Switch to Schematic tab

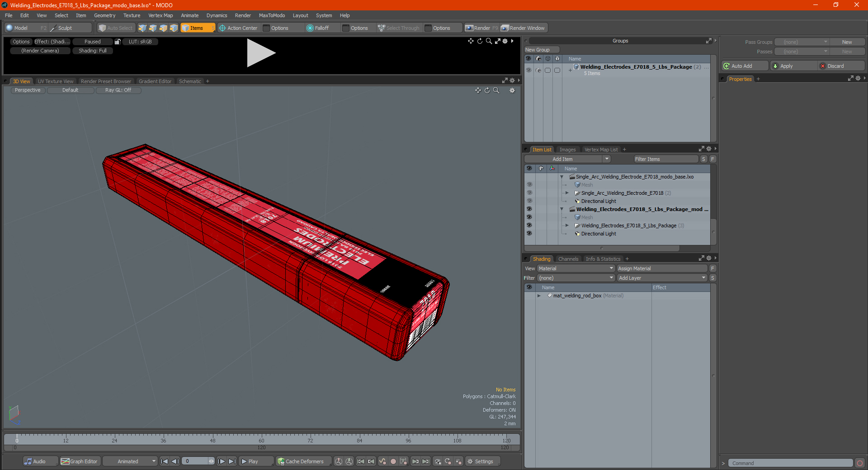point(190,81)
